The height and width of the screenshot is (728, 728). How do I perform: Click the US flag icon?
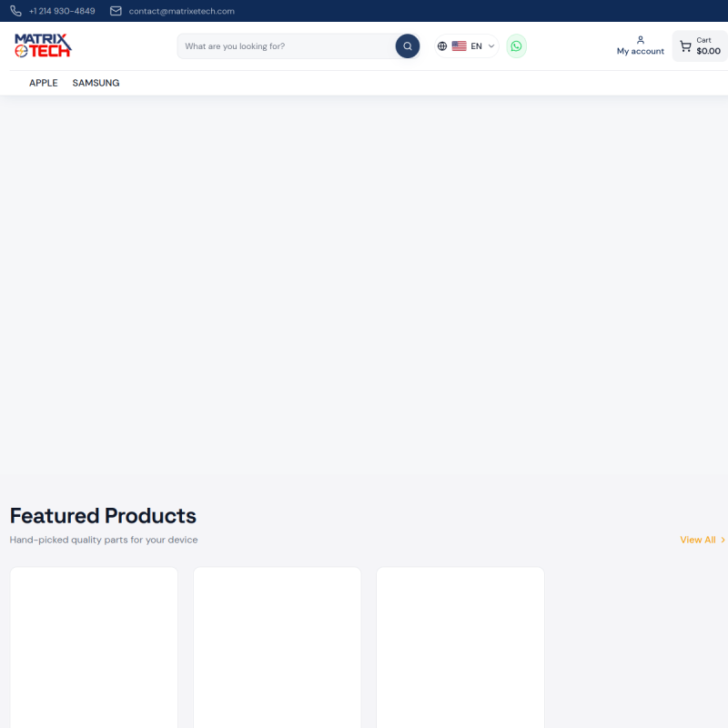pyautogui.click(x=459, y=45)
